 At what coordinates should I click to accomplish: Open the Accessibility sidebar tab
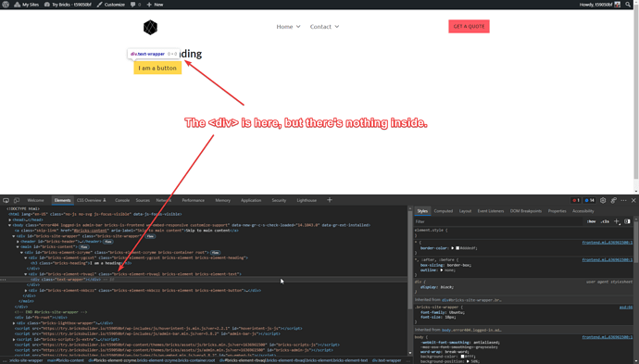click(x=583, y=211)
